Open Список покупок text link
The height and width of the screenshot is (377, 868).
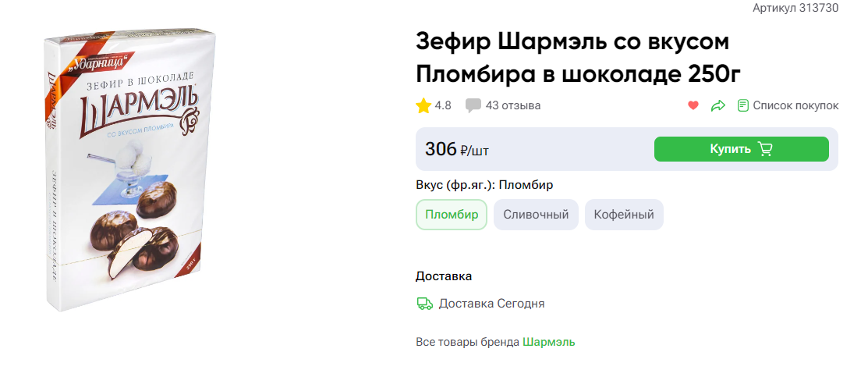(x=795, y=105)
